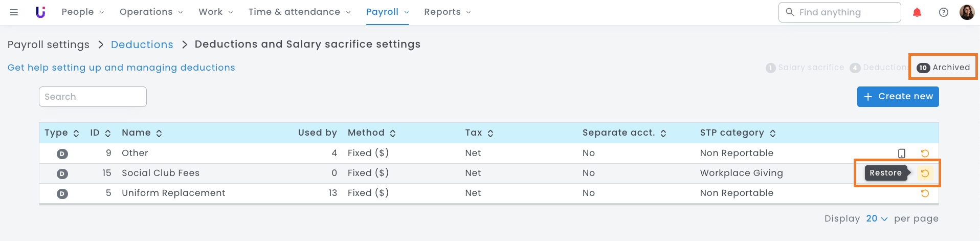Open the per page display count dropdown
The image size is (980, 241).
877,218
